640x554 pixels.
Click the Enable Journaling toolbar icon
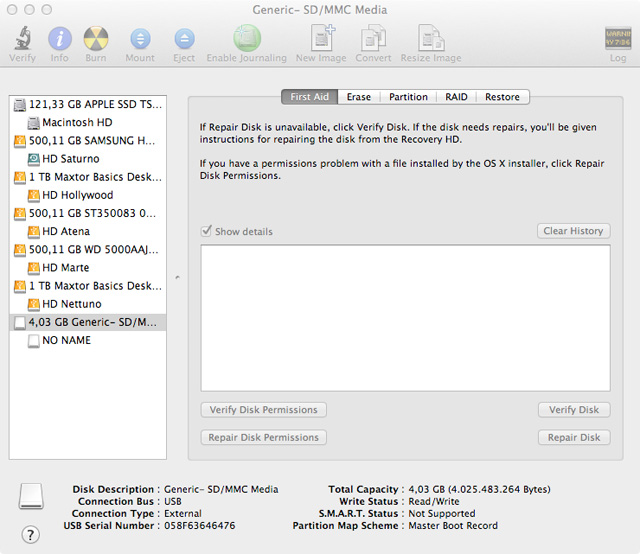[247, 39]
